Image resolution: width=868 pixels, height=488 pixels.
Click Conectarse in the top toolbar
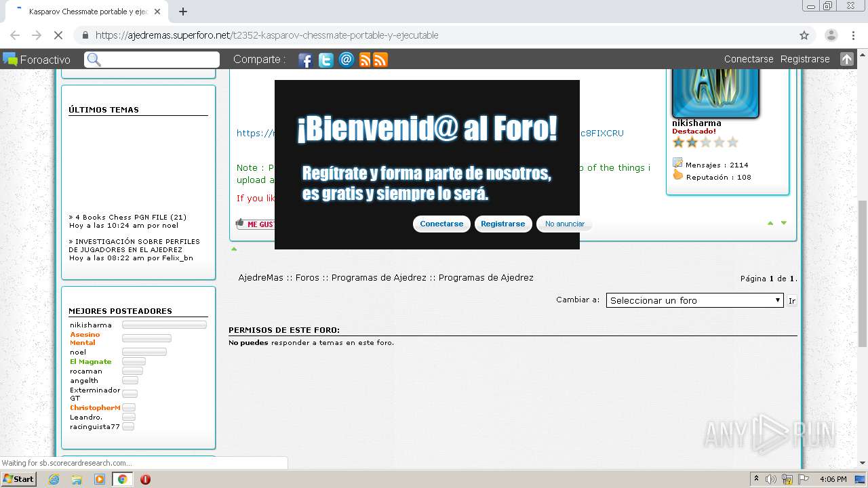pos(749,59)
